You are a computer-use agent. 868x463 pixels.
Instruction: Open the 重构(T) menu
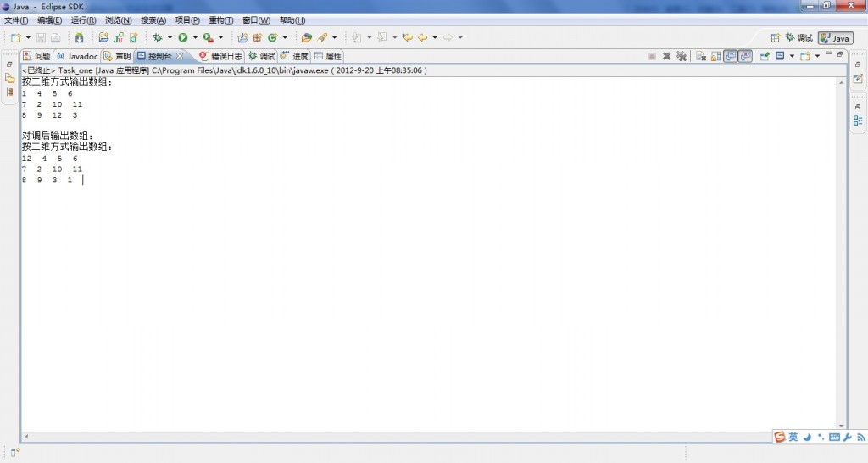[x=221, y=20]
